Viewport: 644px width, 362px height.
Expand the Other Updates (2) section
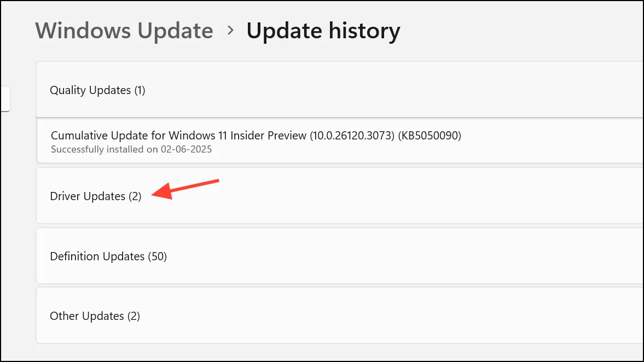click(340, 316)
